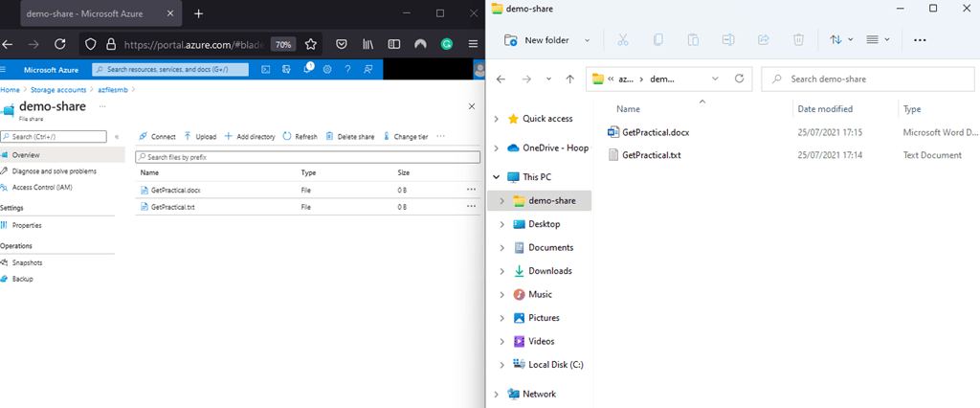The image size is (980, 408).
Task: Open Azure portal settings gear
Action: tap(327, 70)
